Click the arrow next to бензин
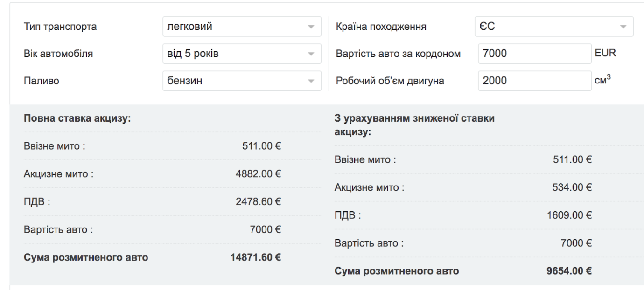Screen dimensions: 644x290 click(311, 81)
